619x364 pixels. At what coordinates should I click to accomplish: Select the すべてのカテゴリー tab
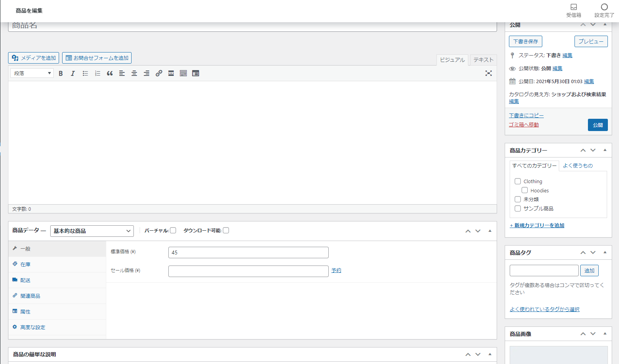pos(534,166)
